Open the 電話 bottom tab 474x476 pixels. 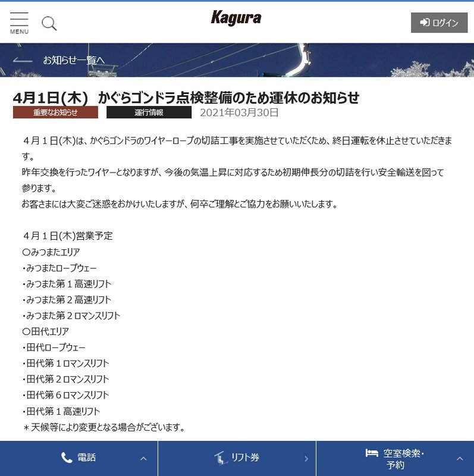[79, 458]
